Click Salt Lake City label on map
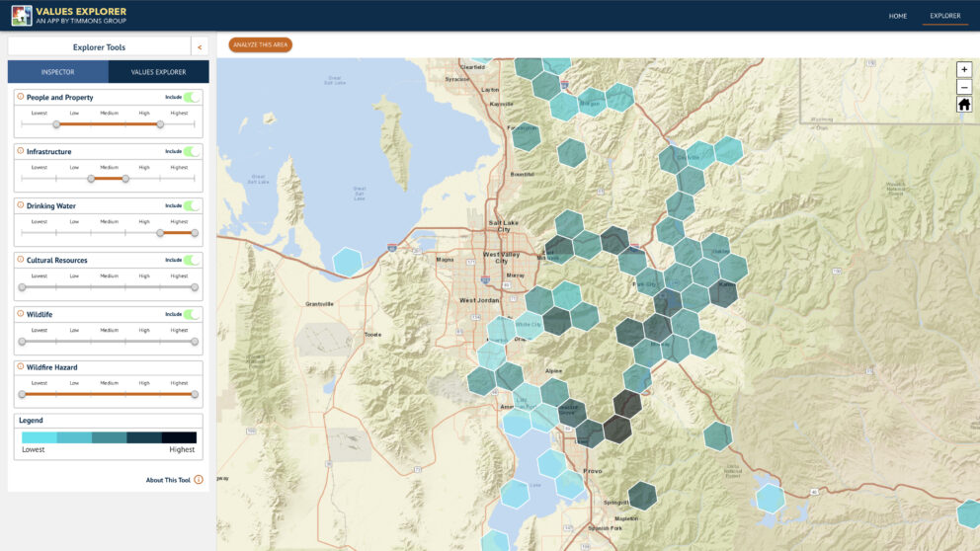 (x=503, y=226)
